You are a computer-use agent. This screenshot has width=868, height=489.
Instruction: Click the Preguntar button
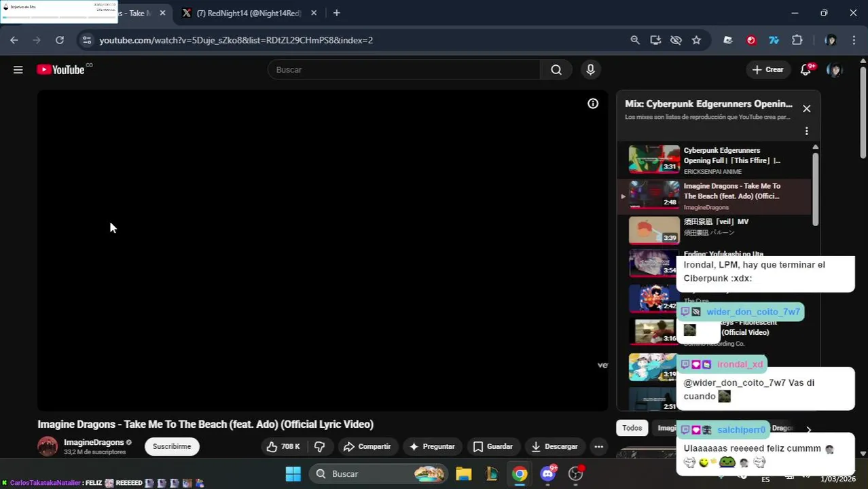pos(432,446)
